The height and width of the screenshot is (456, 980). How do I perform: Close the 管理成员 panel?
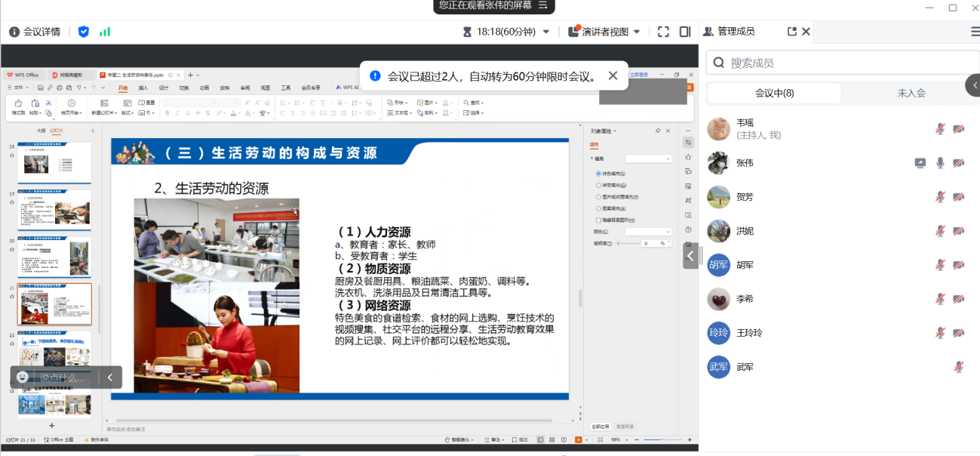806,32
